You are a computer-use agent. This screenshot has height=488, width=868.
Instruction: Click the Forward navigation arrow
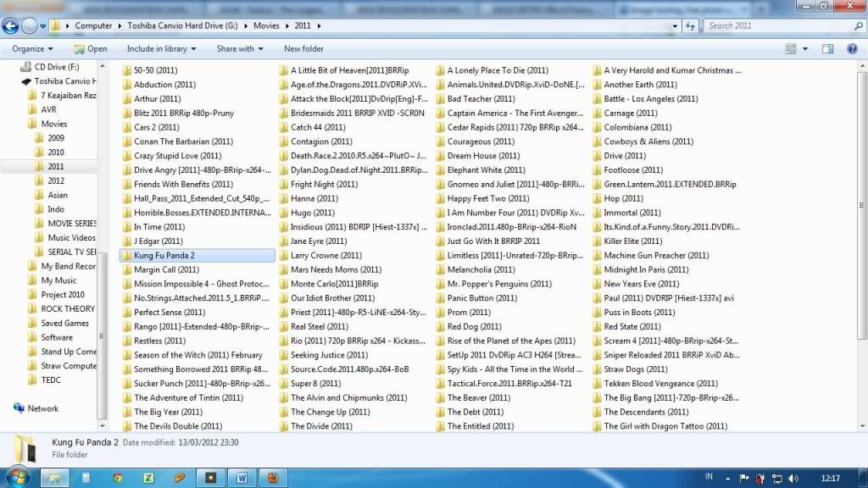29,25
